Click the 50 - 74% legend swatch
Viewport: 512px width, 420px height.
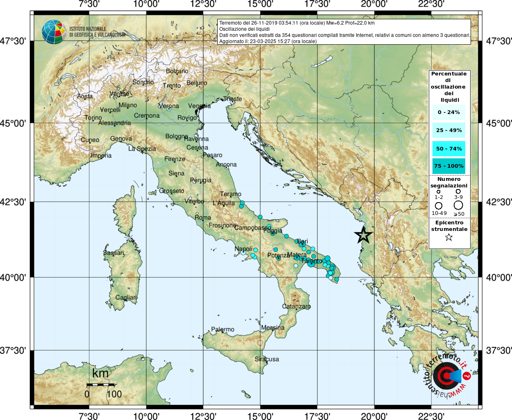tap(449, 148)
